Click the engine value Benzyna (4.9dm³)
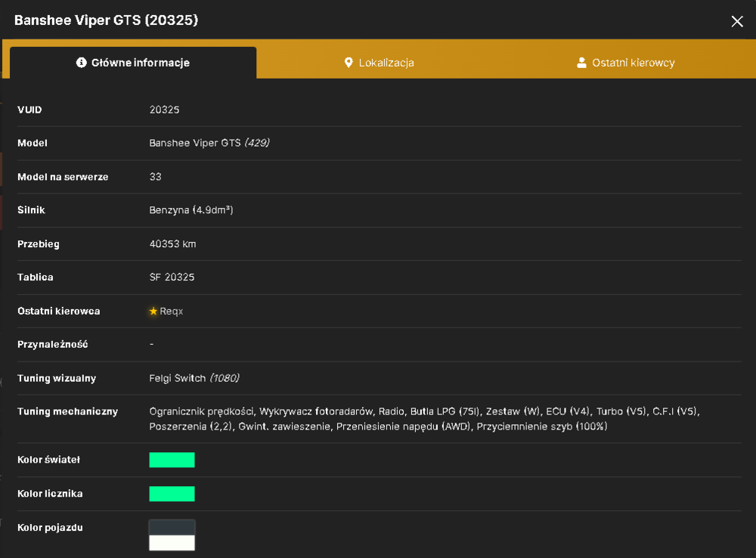The image size is (756, 558). click(191, 209)
